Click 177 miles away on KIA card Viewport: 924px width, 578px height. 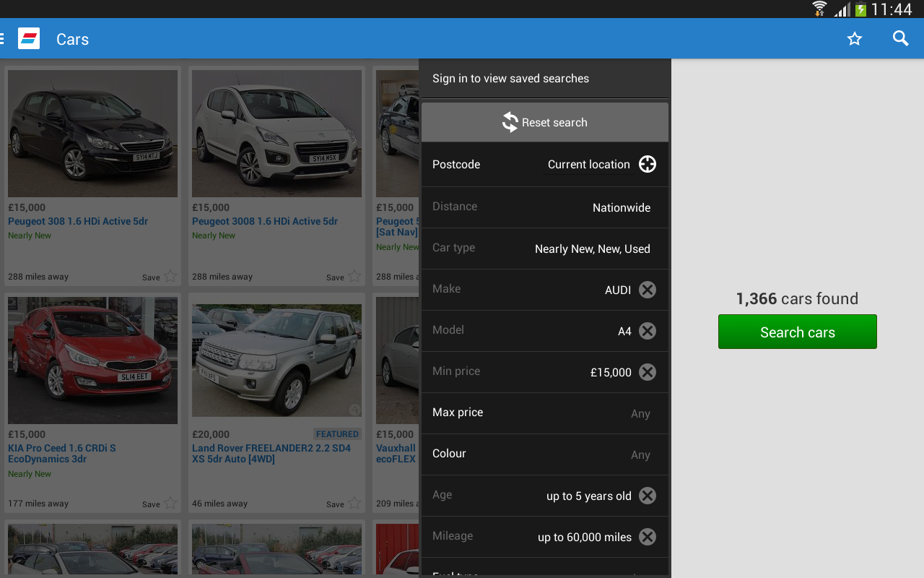point(38,504)
